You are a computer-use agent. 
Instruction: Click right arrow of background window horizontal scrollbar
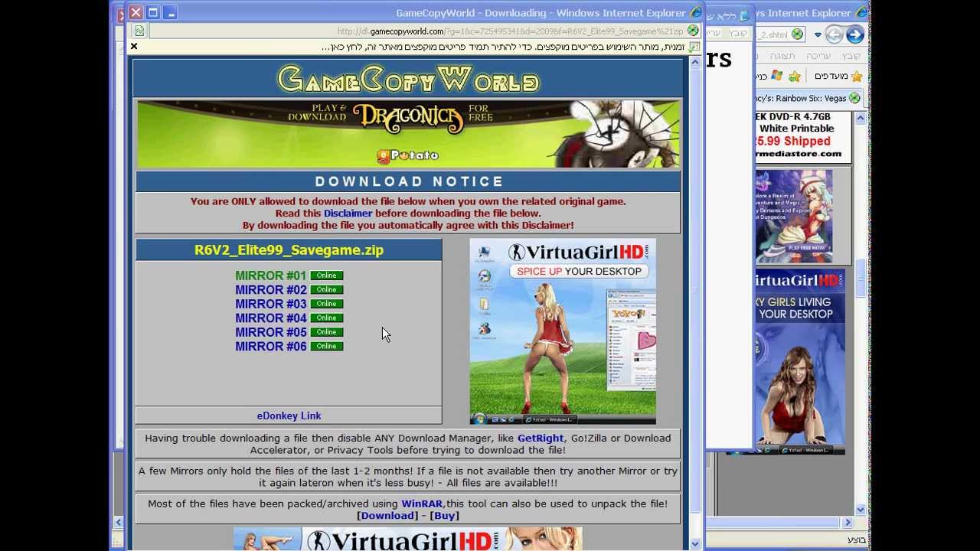click(848, 523)
